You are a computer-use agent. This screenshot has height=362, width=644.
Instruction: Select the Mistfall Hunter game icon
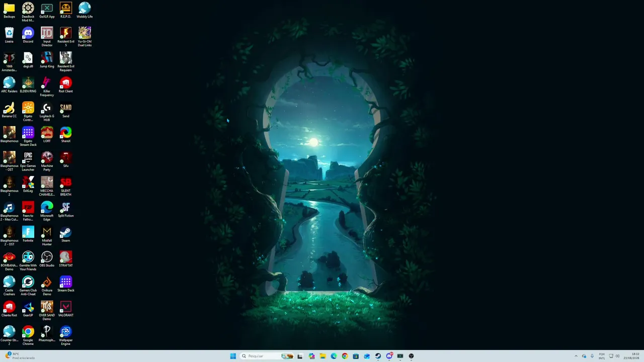(x=47, y=236)
